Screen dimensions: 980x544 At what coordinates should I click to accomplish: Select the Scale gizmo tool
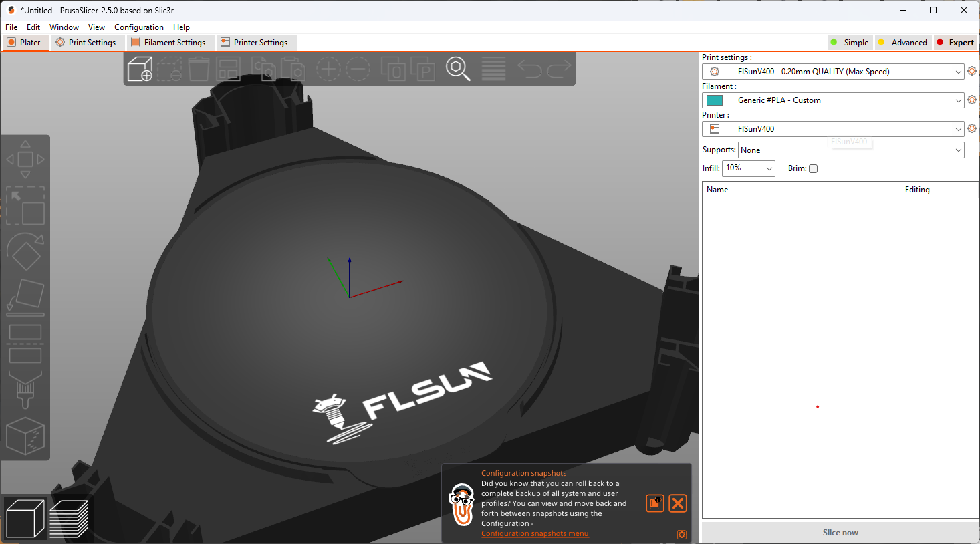(25, 205)
